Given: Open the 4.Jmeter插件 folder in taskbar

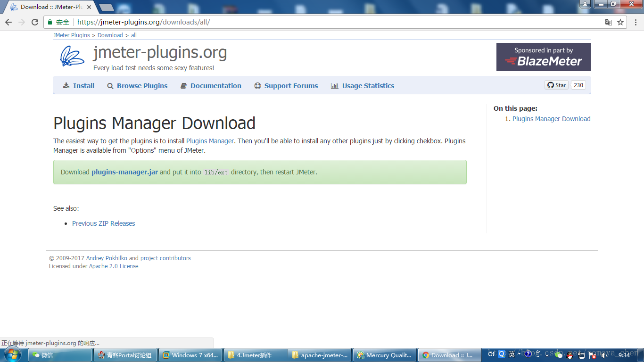Looking at the screenshot, I should [256, 355].
